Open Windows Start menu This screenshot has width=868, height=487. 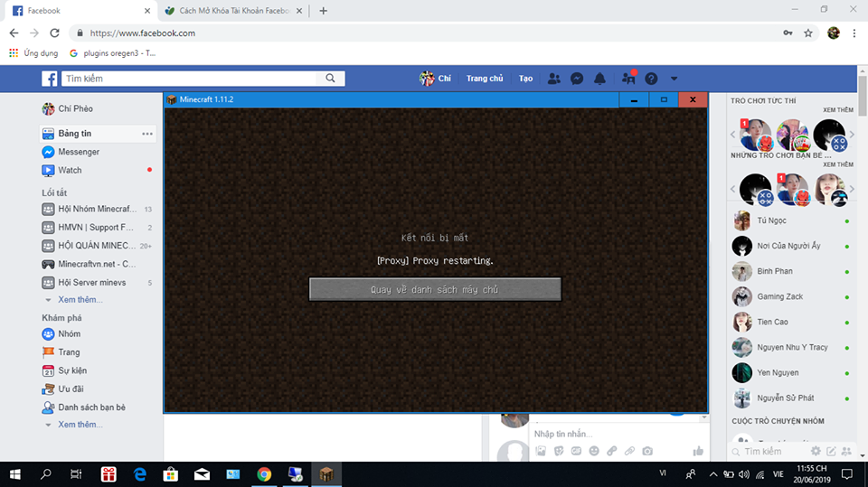pyautogui.click(x=15, y=474)
